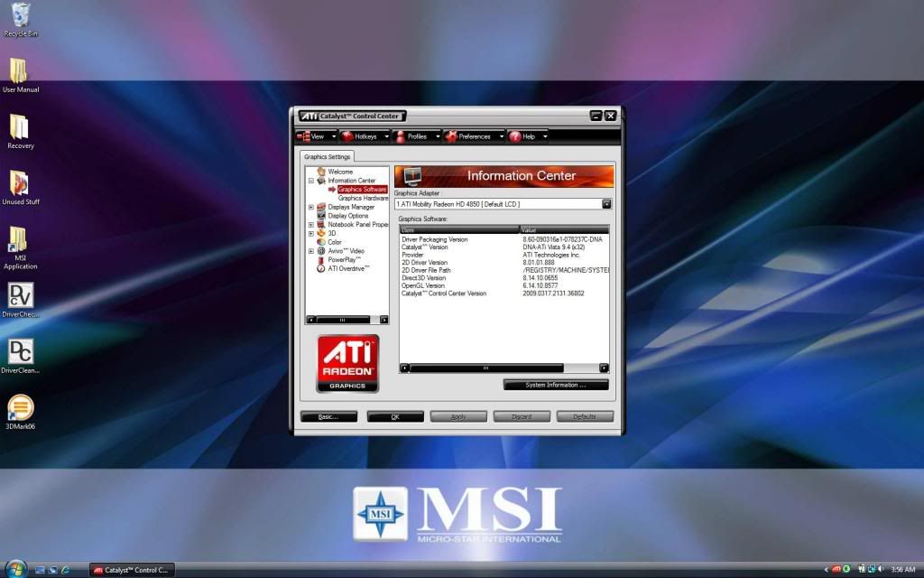Screen dimensions: 924x578
Task: Click the ATI tray icon in system tray
Action: pos(836,569)
